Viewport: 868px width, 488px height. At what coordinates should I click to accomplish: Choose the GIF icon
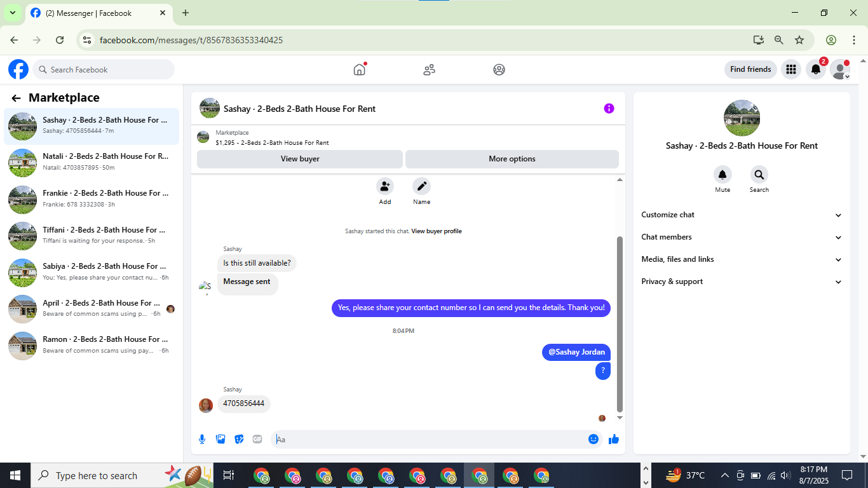pyautogui.click(x=257, y=439)
